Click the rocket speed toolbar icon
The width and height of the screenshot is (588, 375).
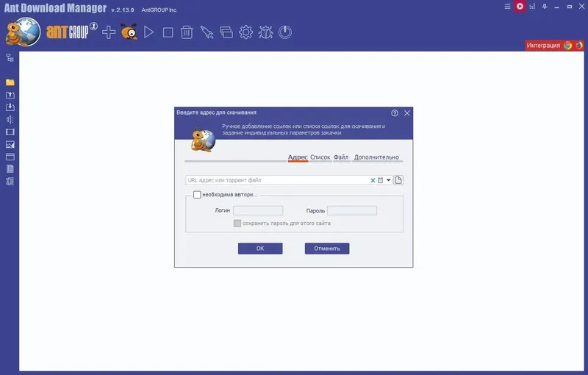[207, 32]
